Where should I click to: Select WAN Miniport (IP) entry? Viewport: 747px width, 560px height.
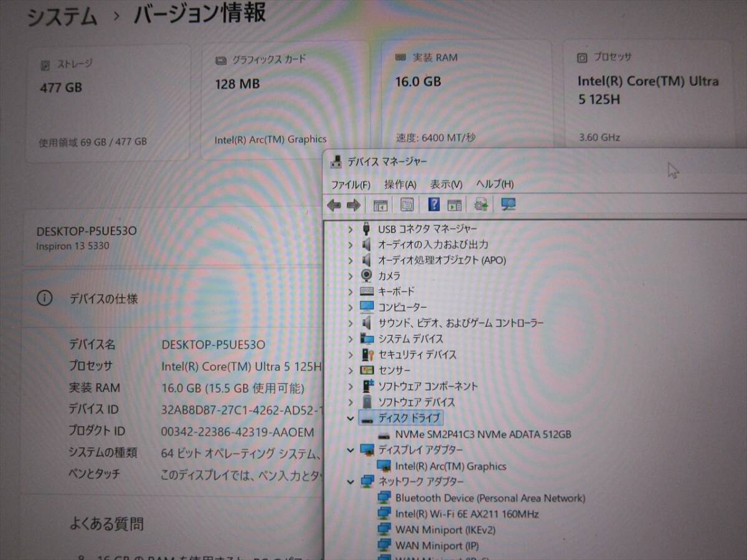[437, 546]
